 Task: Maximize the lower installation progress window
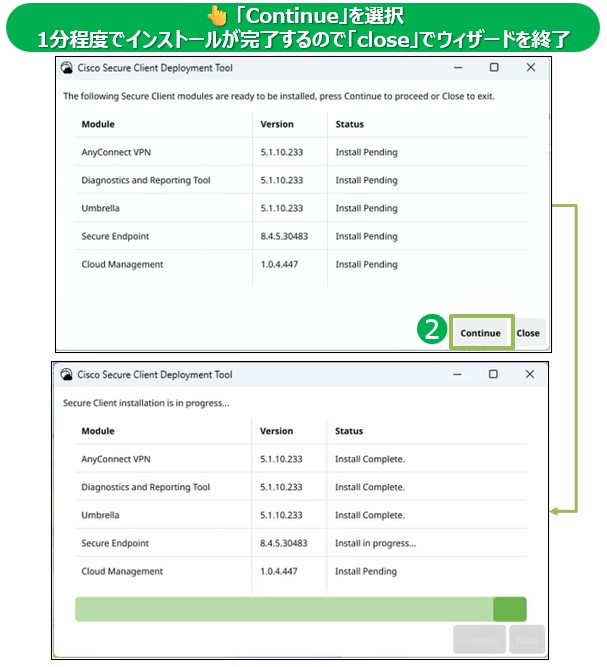493,374
